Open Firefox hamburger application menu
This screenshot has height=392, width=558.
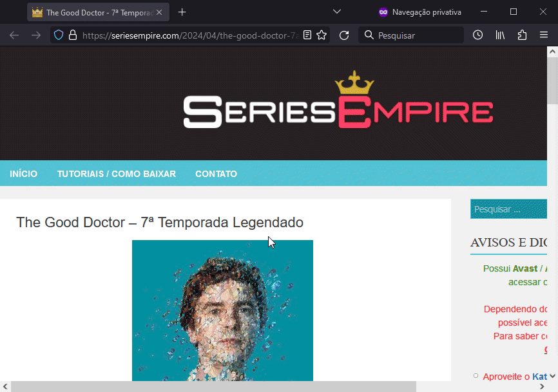[x=544, y=35]
